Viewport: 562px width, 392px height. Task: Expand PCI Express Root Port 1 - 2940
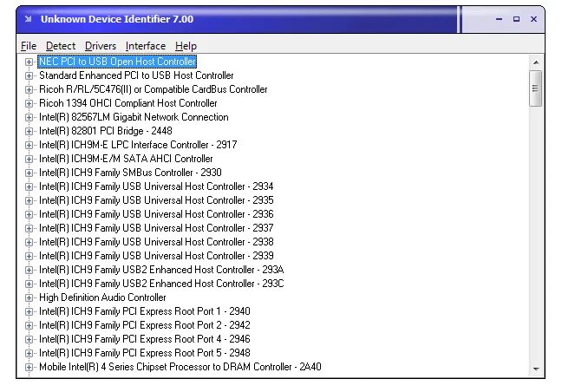coord(29,311)
